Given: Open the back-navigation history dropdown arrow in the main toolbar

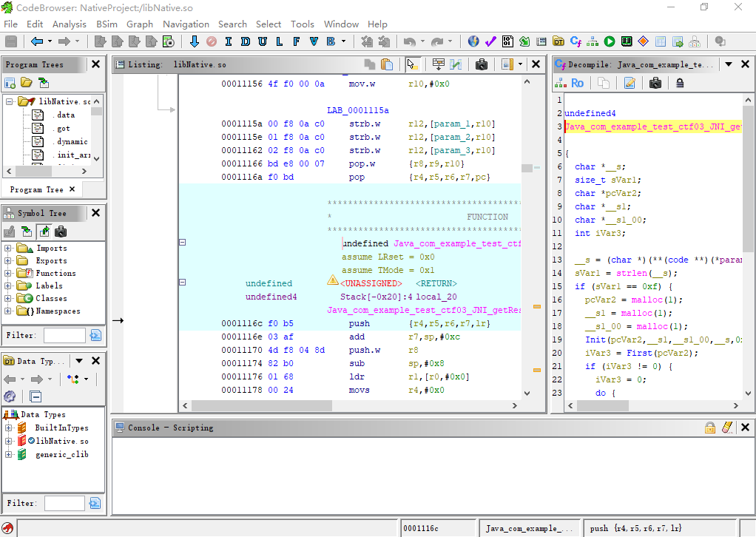Looking at the screenshot, I should [50, 41].
